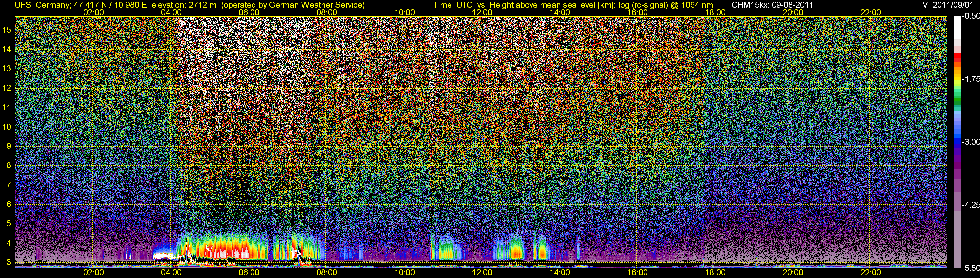Click the "3." km height axis label
Screen dimensions: 980x278
click(10, 262)
